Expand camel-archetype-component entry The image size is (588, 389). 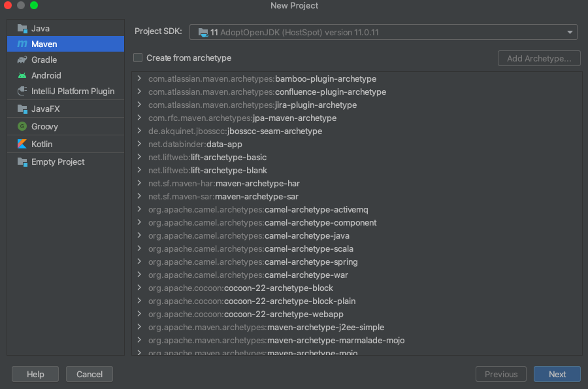(139, 222)
